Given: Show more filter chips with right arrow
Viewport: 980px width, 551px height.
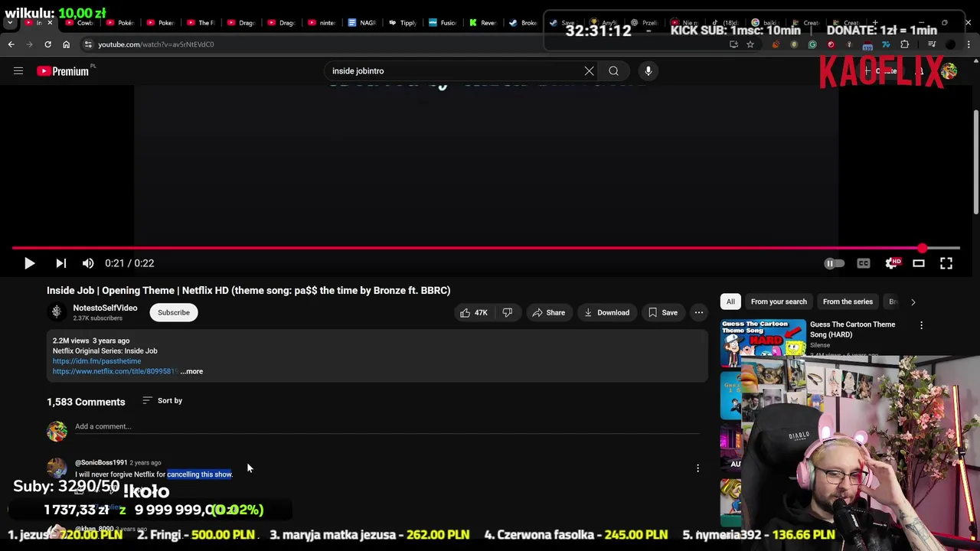Looking at the screenshot, I should [913, 302].
